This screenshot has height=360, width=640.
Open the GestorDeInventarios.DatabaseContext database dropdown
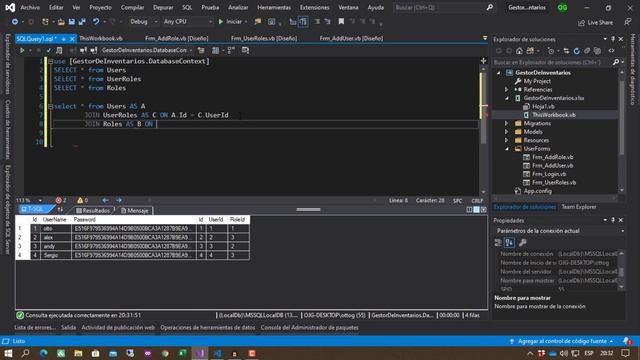tap(147, 50)
